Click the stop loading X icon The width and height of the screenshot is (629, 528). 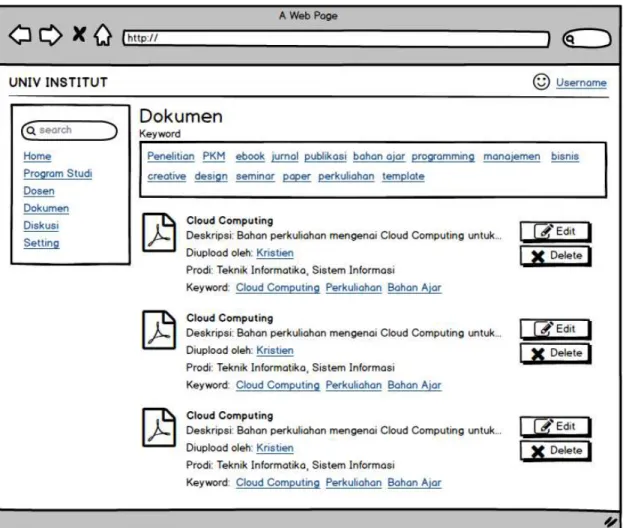point(79,34)
